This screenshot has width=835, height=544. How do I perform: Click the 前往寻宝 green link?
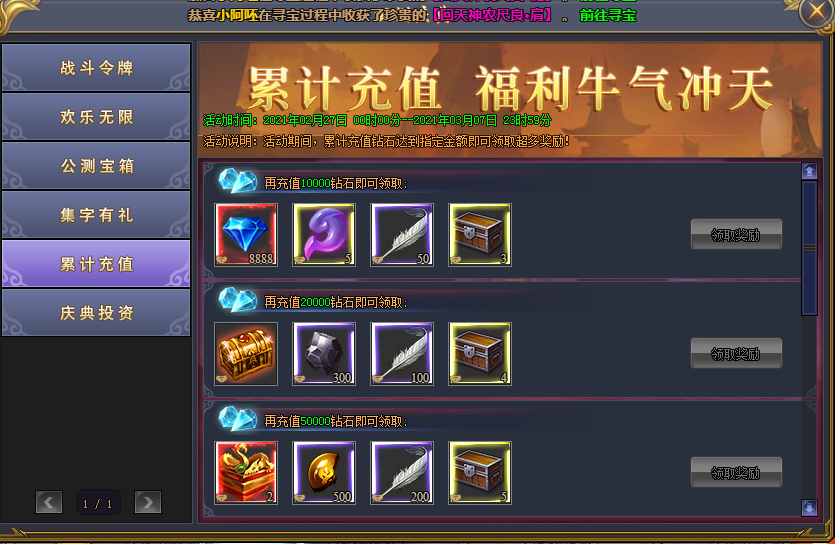coord(608,15)
